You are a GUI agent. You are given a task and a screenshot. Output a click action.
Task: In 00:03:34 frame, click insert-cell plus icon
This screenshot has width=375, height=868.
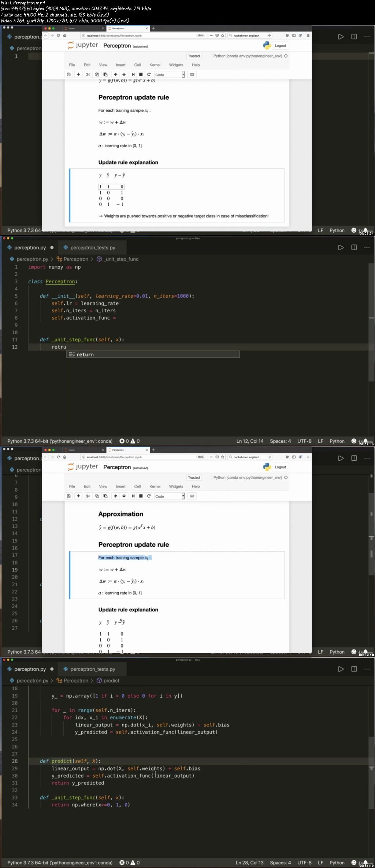[78, 74]
